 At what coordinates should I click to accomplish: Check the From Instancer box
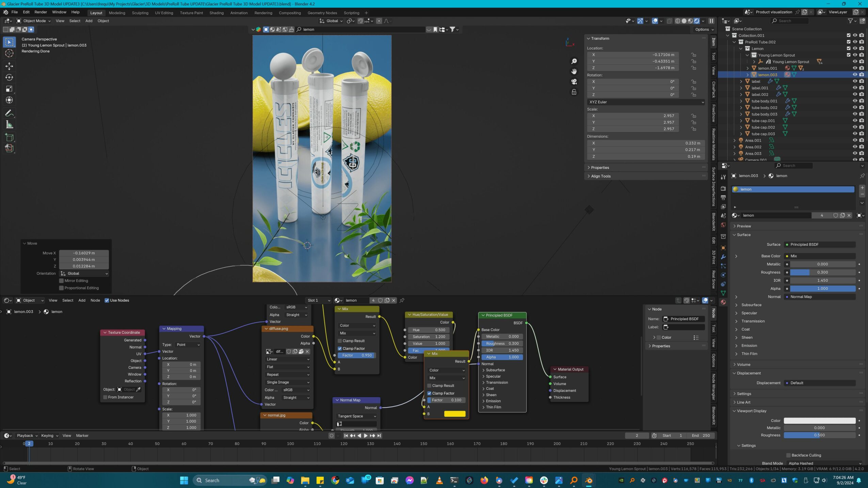105,397
